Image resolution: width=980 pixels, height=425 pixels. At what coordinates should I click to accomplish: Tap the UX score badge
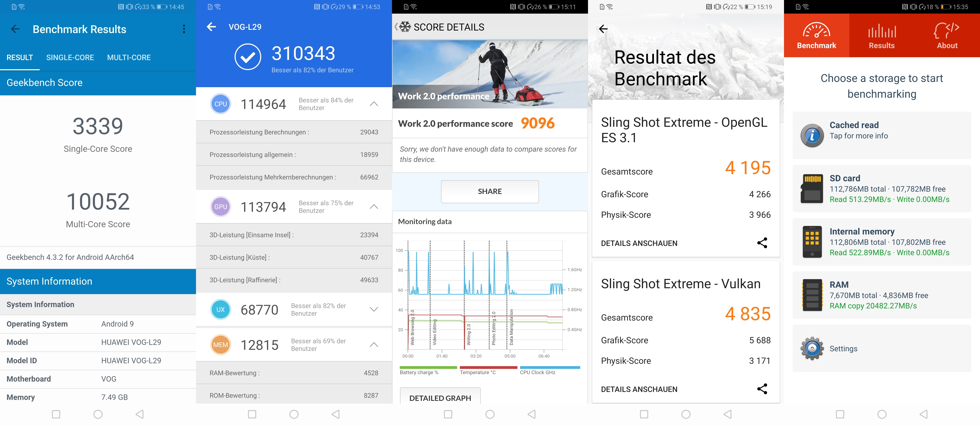(x=221, y=310)
